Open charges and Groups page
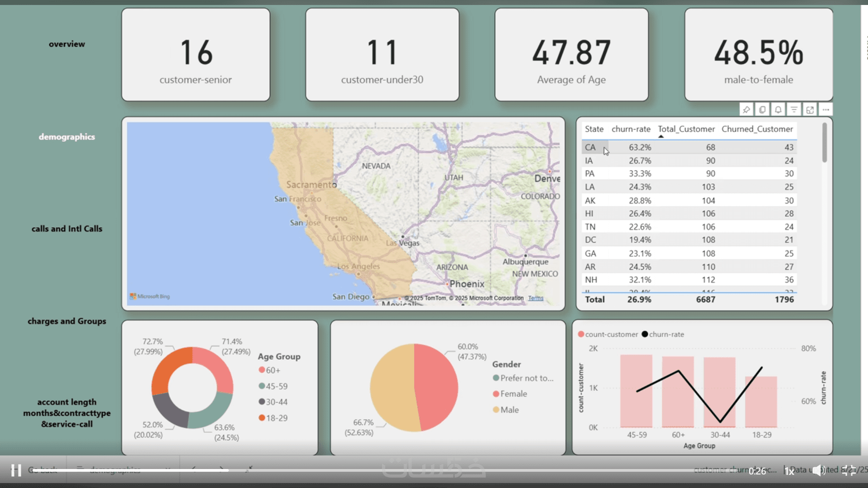The height and width of the screenshot is (488, 868). [x=67, y=321]
